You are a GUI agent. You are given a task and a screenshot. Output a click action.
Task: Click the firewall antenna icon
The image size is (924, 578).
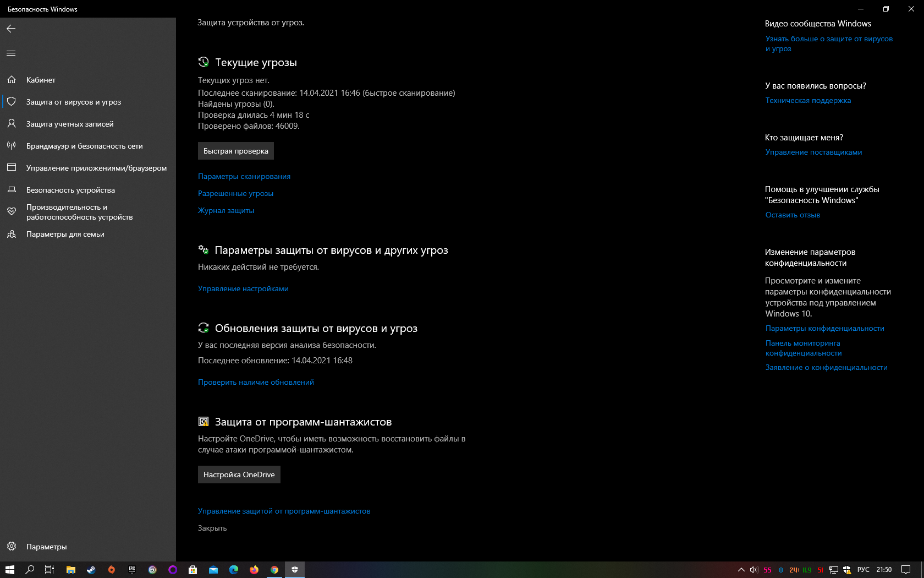(x=12, y=146)
